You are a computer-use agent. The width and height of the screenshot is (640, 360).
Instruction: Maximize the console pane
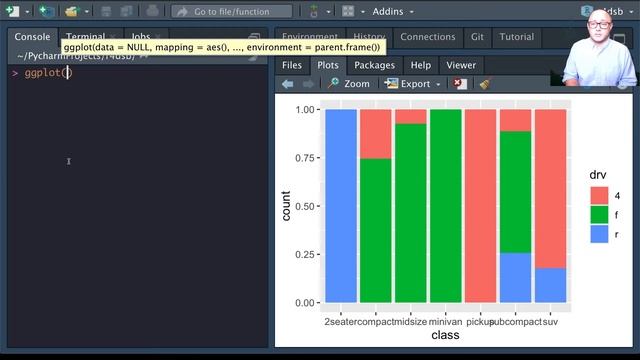click(x=254, y=38)
